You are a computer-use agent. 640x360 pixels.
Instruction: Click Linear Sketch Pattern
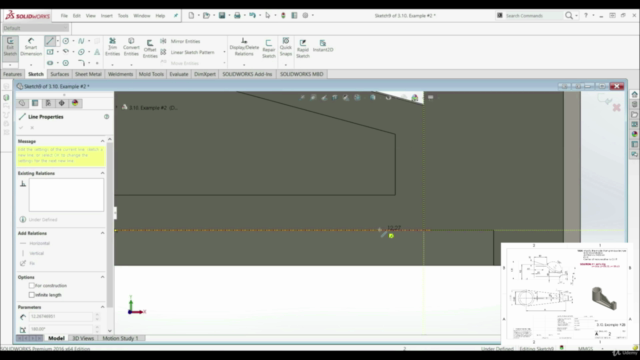187,52
